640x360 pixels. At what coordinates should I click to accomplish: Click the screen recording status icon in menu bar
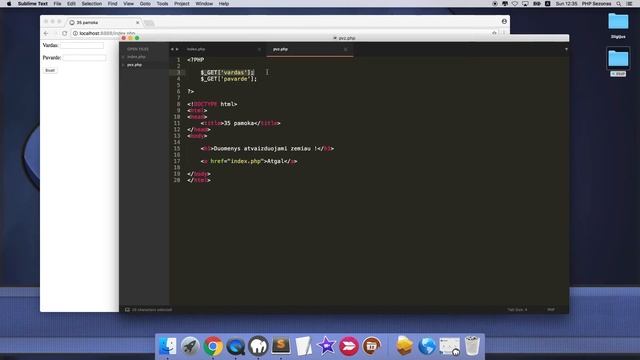coord(495,4)
